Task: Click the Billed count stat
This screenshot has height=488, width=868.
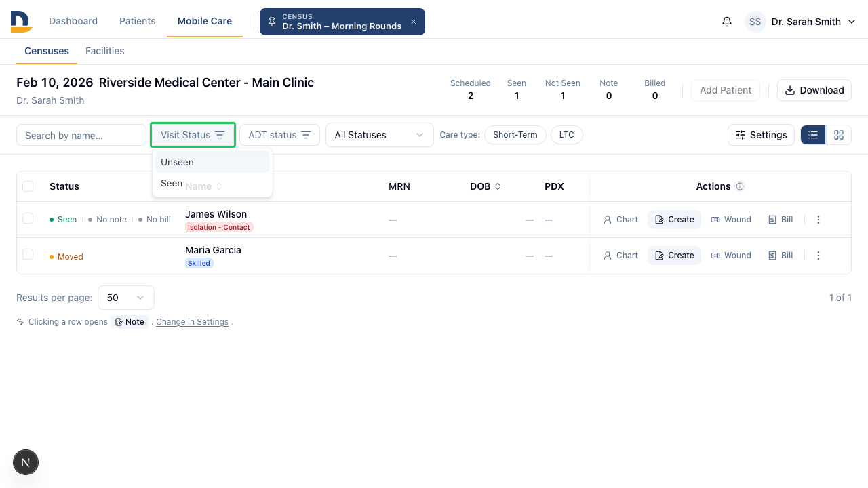Action: click(x=655, y=89)
